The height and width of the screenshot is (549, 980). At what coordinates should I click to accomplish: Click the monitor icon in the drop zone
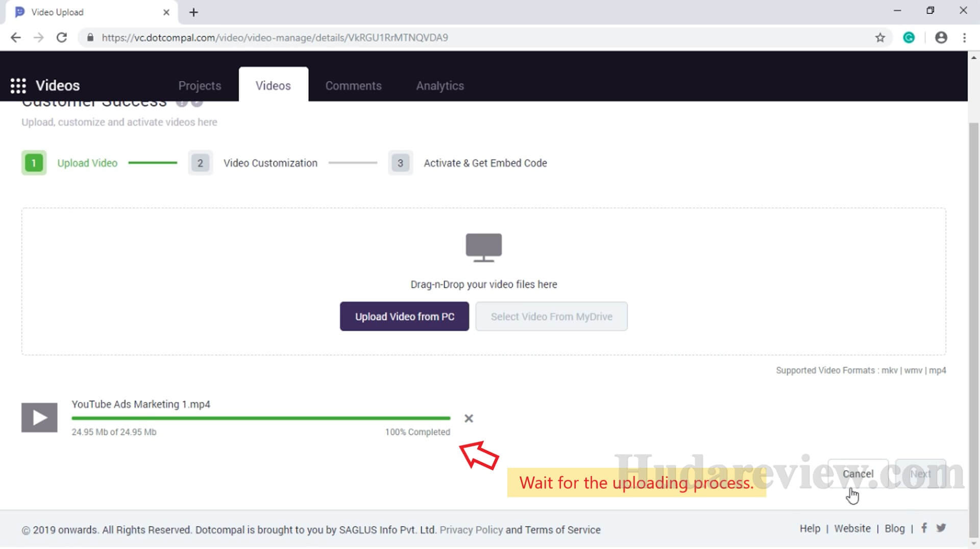[x=484, y=248]
